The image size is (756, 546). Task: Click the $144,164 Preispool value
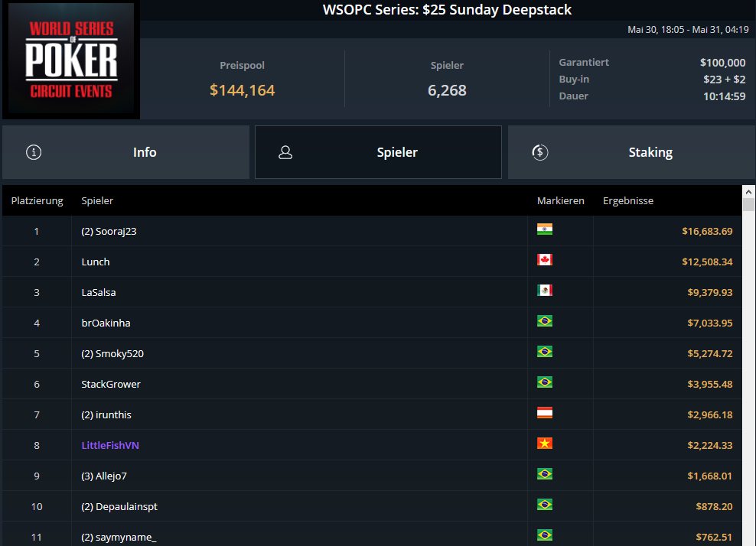coord(242,90)
